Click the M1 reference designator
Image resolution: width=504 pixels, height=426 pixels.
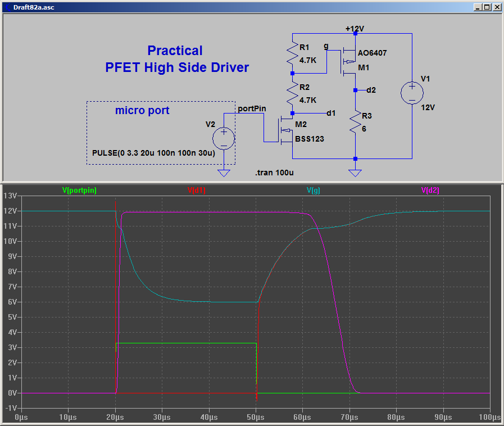pyautogui.click(x=364, y=67)
